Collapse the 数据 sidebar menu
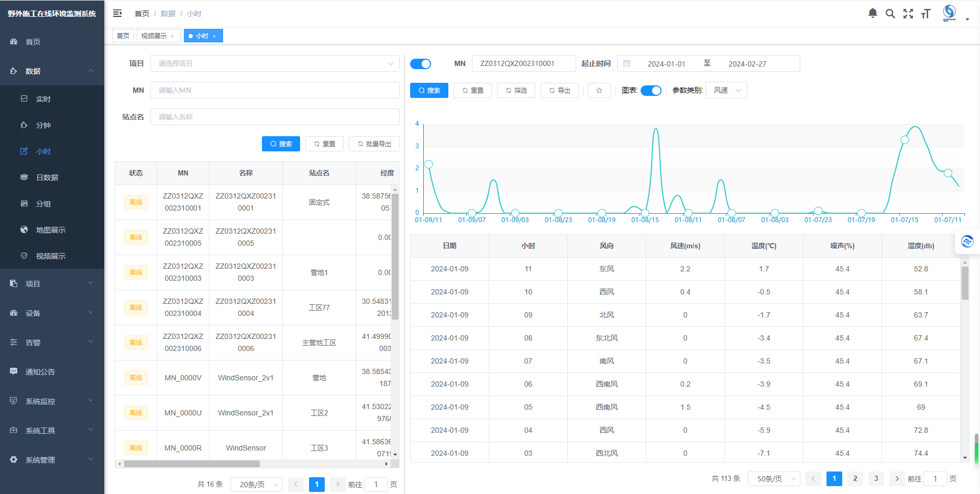The width and height of the screenshot is (980, 494). 52,71
